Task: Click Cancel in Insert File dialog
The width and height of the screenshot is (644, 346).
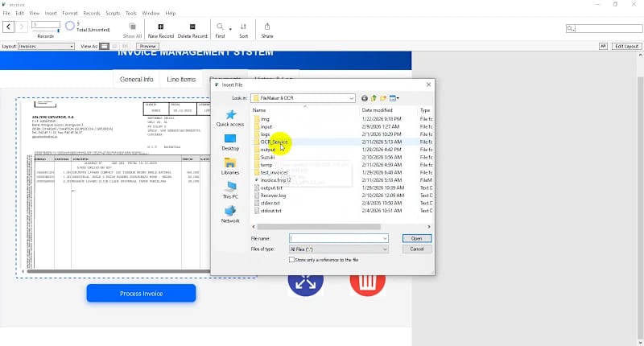Action: [x=417, y=249]
